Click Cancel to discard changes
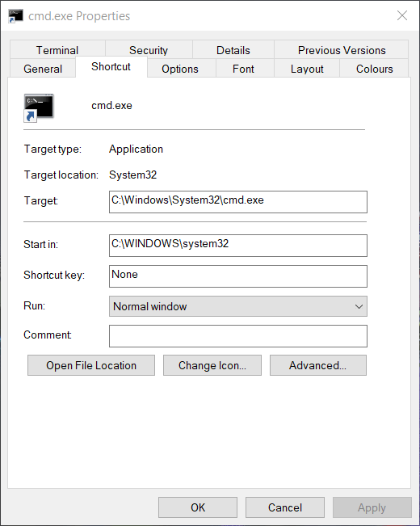Screen dimensions: 420x526 (285, 507)
